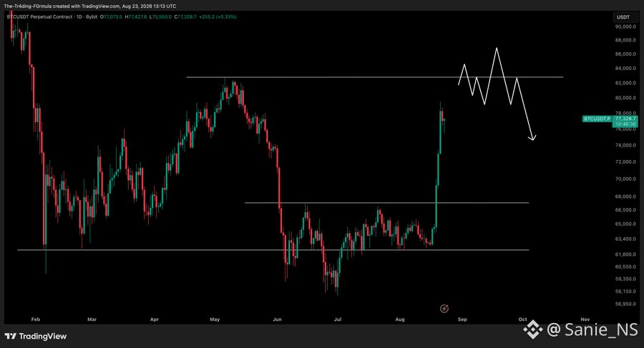The width and height of the screenshot is (644, 348).
Task: Click the 58,150.0 price axis label
Action: (625, 292)
